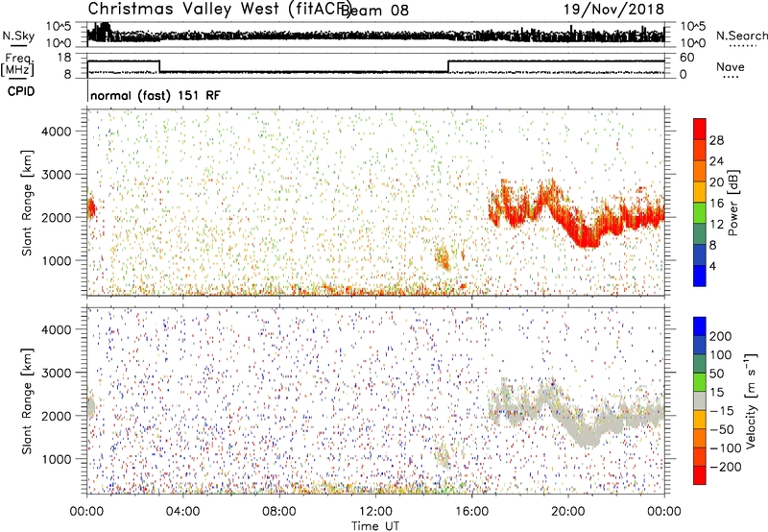The height and width of the screenshot is (532, 768).
Task: Click the '60' tick on Nave axis
Action: click(686, 58)
